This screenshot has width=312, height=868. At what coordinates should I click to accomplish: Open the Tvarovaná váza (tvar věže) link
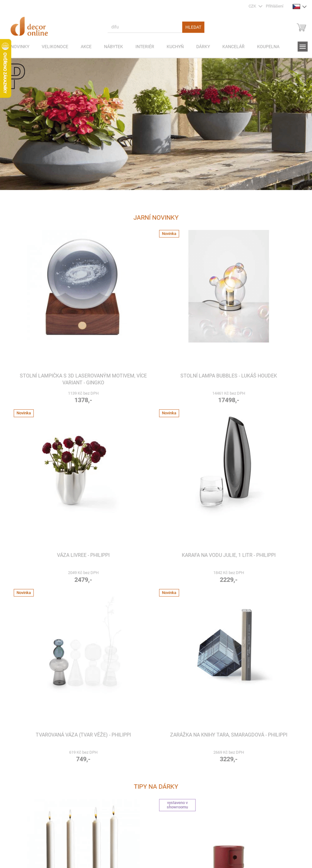[x=83, y=735]
